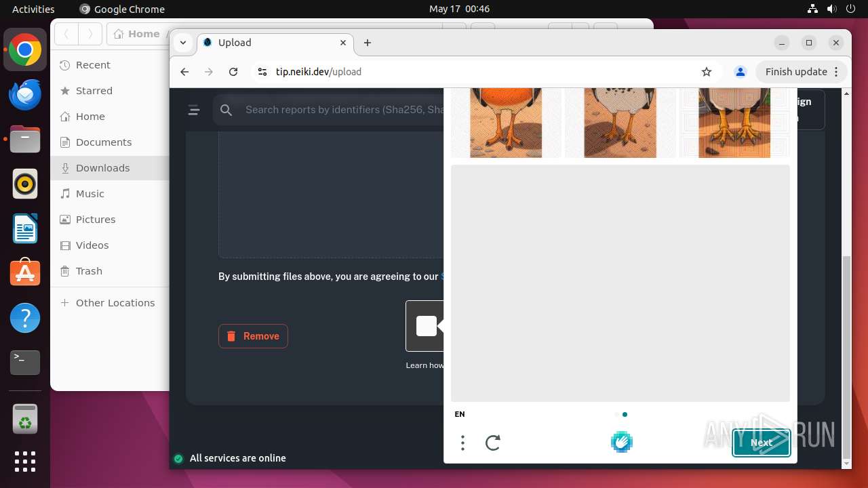
Task: Open the clock and calendar menu
Action: tap(459, 9)
